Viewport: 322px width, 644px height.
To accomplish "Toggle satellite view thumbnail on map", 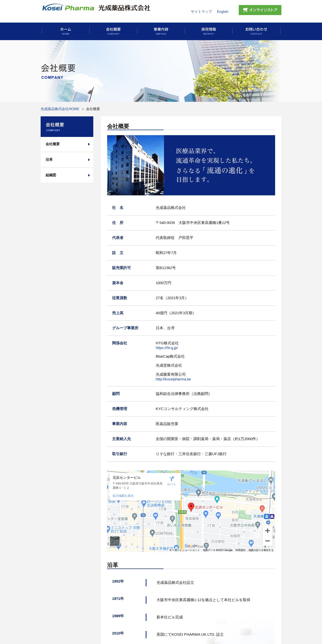I will coord(115,541).
